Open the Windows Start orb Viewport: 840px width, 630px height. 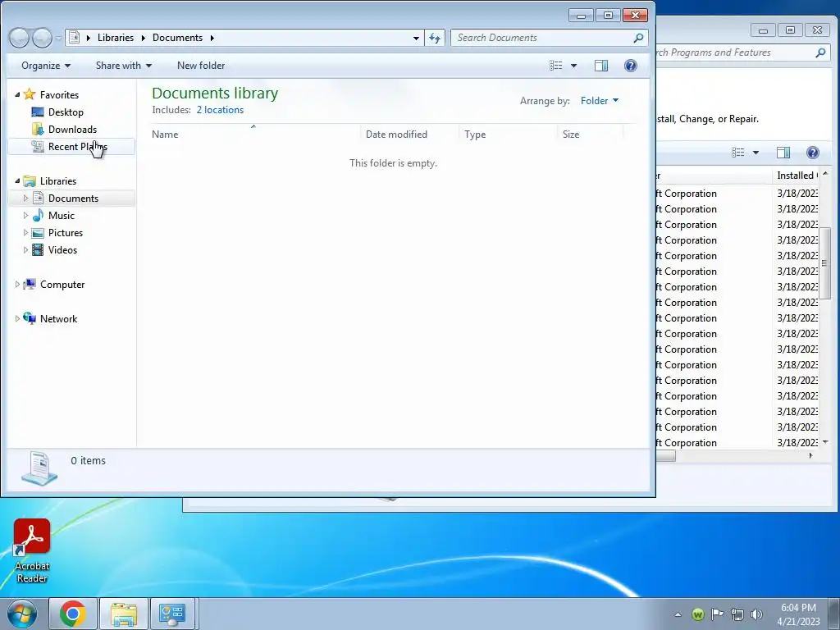(x=22, y=614)
